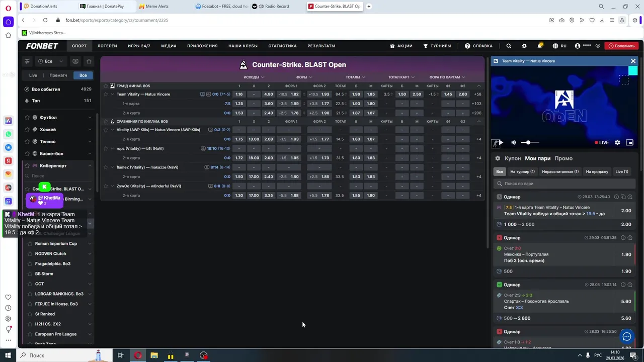
Task: Open the СТАТИСТИКА menu
Action: click(282, 46)
